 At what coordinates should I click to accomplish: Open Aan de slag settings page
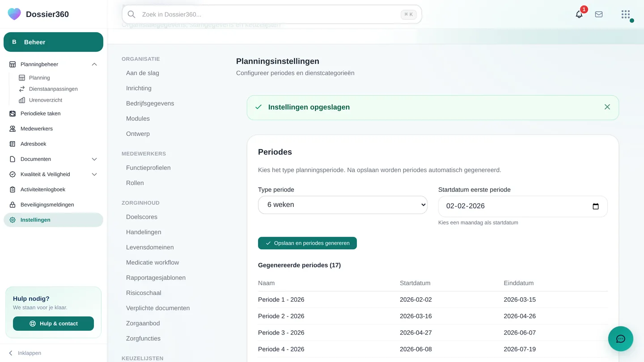coord(143,73)
